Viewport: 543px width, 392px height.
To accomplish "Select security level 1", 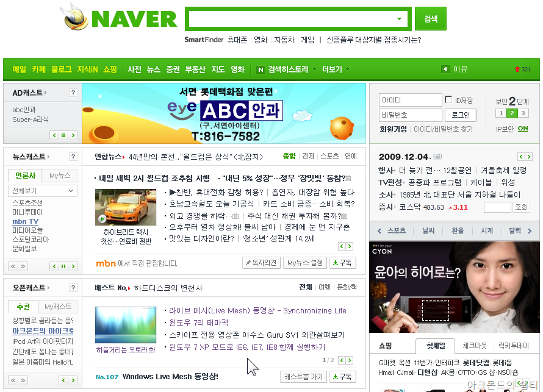I will pyautogui.click(x=501, y=113).
